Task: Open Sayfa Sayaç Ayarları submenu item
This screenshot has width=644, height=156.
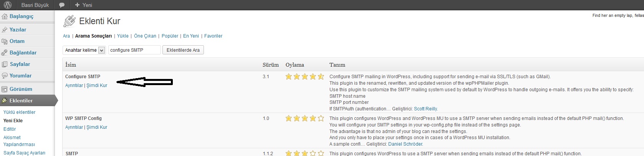Action: (x=24, y=153)
